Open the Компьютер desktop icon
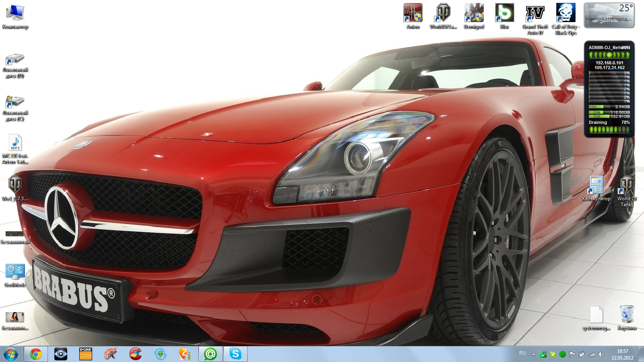 [x=15, y=16]
